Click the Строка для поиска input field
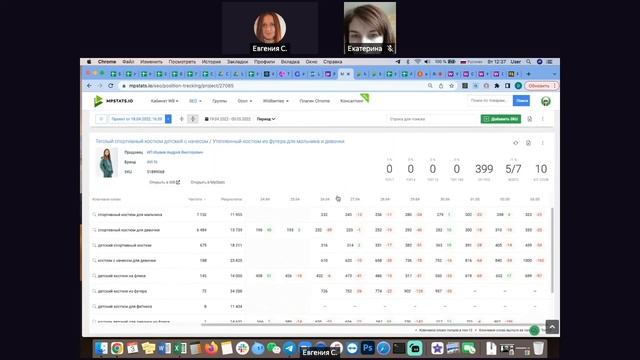The width and height of the screenshot is (640, 360). click(432, 119)
